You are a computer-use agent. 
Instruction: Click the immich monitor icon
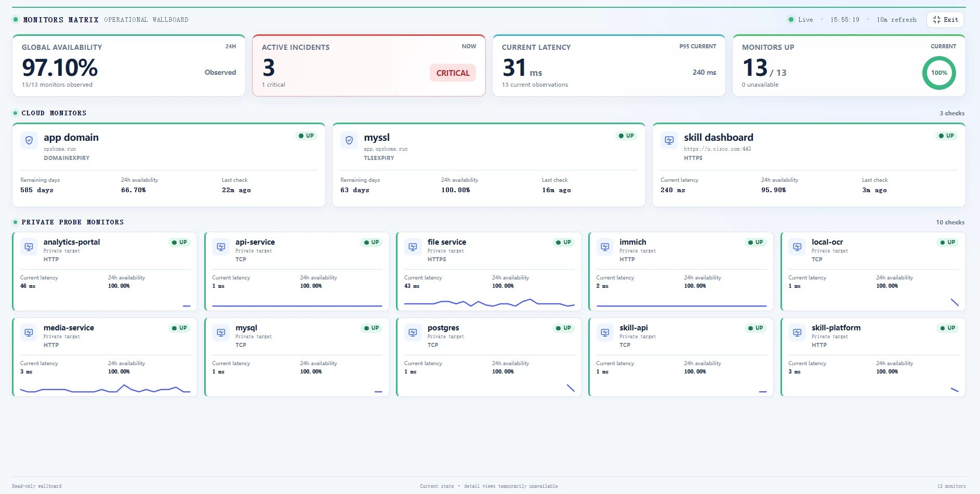click(x=605, y=247)
